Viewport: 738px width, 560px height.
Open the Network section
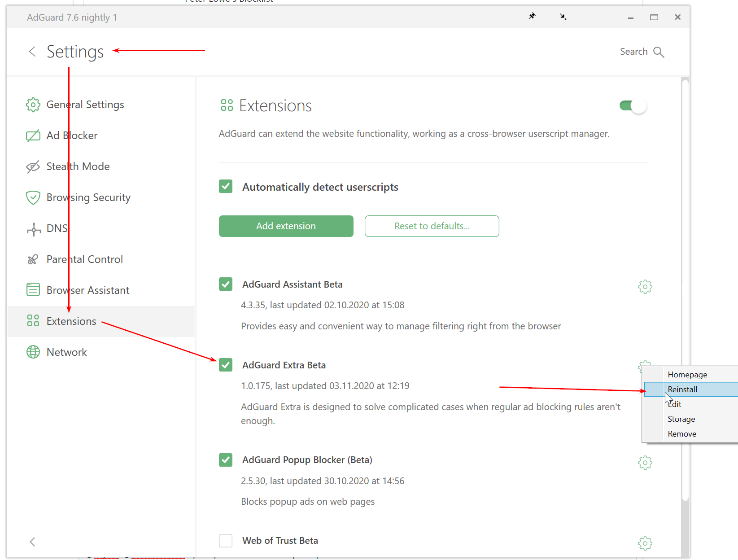tap(101, 352)
